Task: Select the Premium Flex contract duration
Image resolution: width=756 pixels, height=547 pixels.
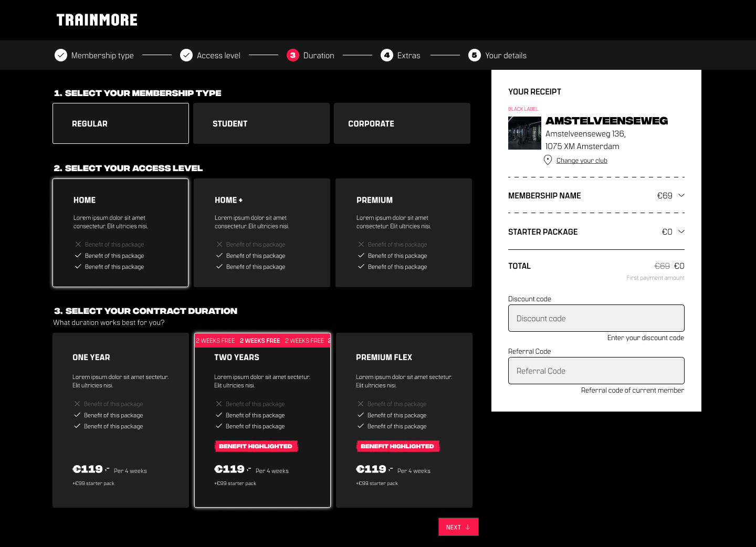Action: [x=404, y=420]
